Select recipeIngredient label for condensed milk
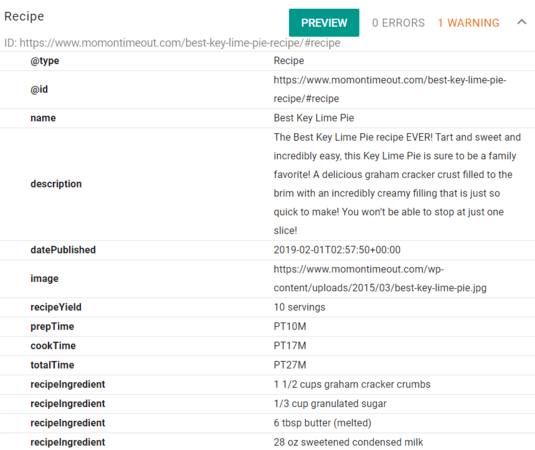 click(68, 442)
